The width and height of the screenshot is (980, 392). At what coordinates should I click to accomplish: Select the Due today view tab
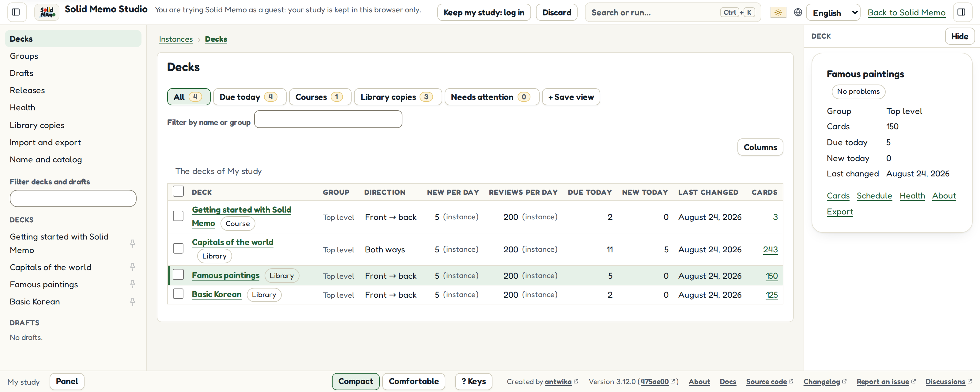point(250,97)
